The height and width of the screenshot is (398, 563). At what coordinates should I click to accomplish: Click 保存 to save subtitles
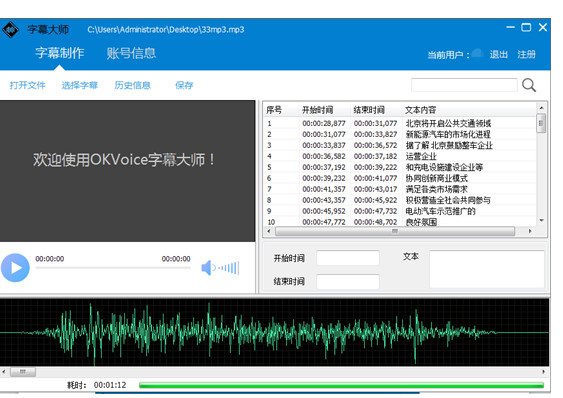pos(184,85)
